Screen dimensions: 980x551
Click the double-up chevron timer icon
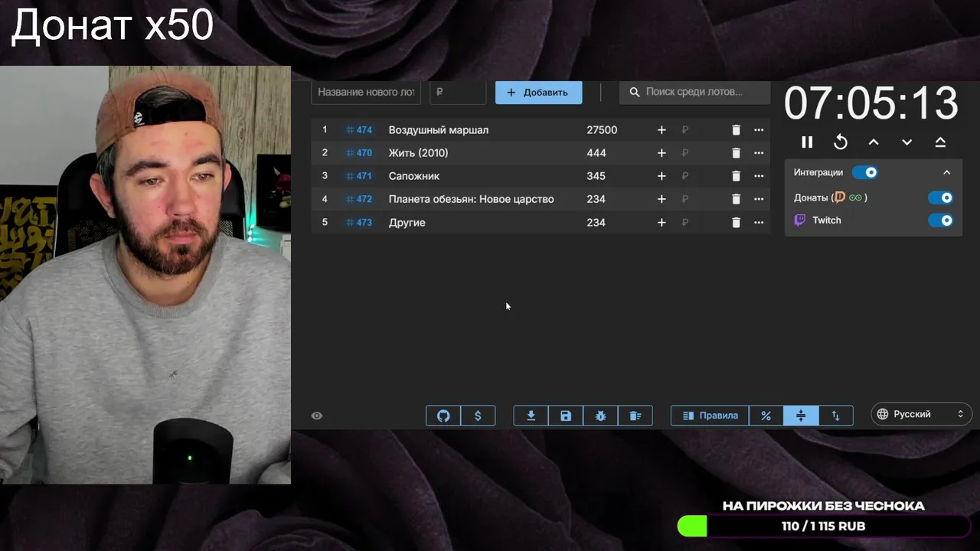point(941,142)
